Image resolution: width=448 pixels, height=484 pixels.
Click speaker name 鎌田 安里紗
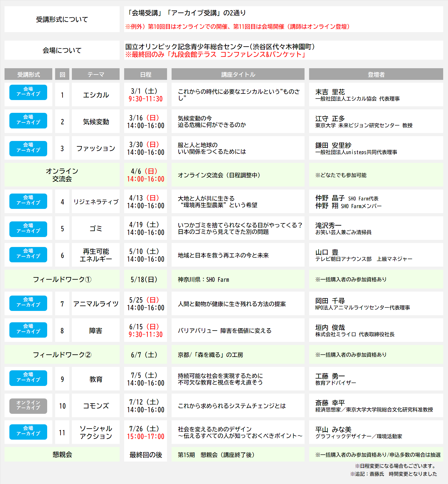pyautogui.click(x=333, y=145)
